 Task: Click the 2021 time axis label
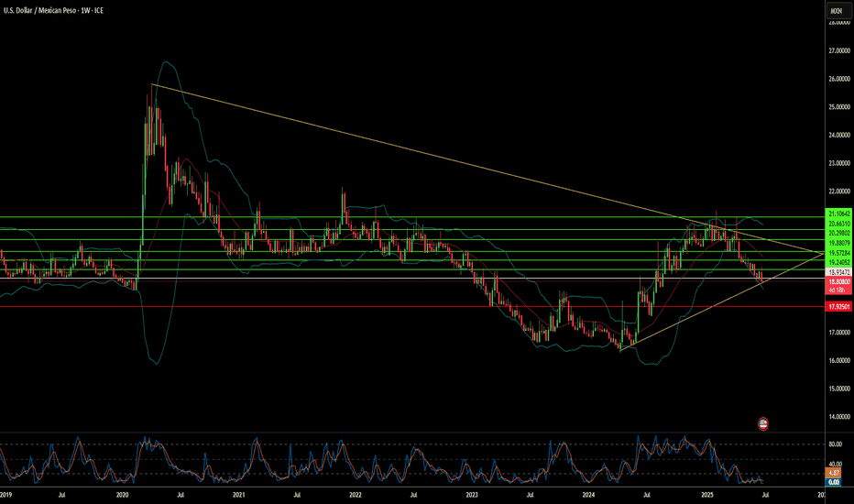[x=238, y=495]
